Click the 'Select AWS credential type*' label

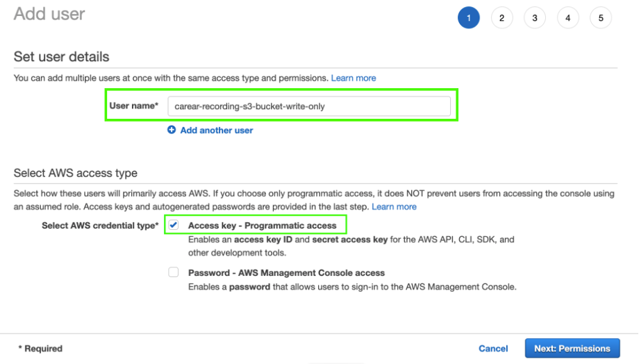point(100,225)
